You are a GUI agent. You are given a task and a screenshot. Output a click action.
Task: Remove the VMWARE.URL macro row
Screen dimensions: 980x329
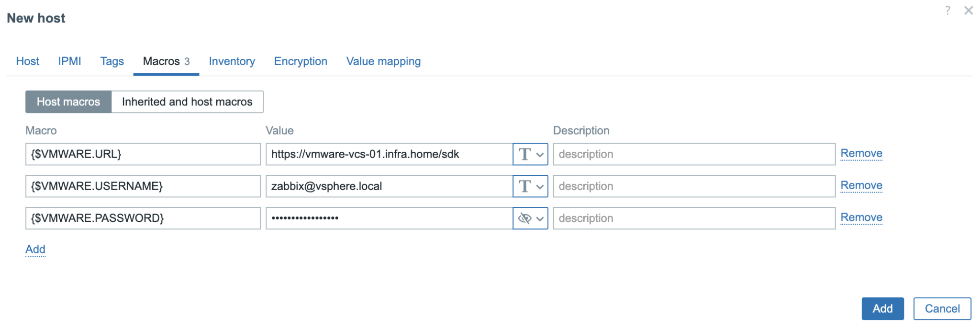point(861,153)
